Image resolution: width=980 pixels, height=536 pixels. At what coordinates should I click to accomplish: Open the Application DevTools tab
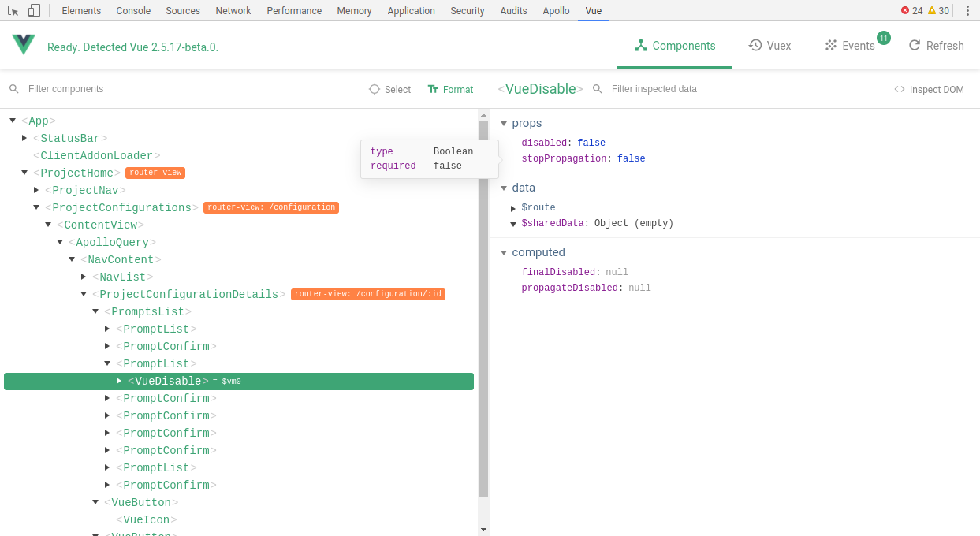point(412,11)
